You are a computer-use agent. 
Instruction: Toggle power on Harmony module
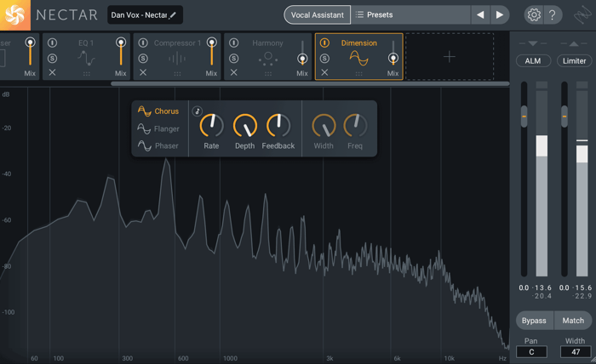(234, 43)
